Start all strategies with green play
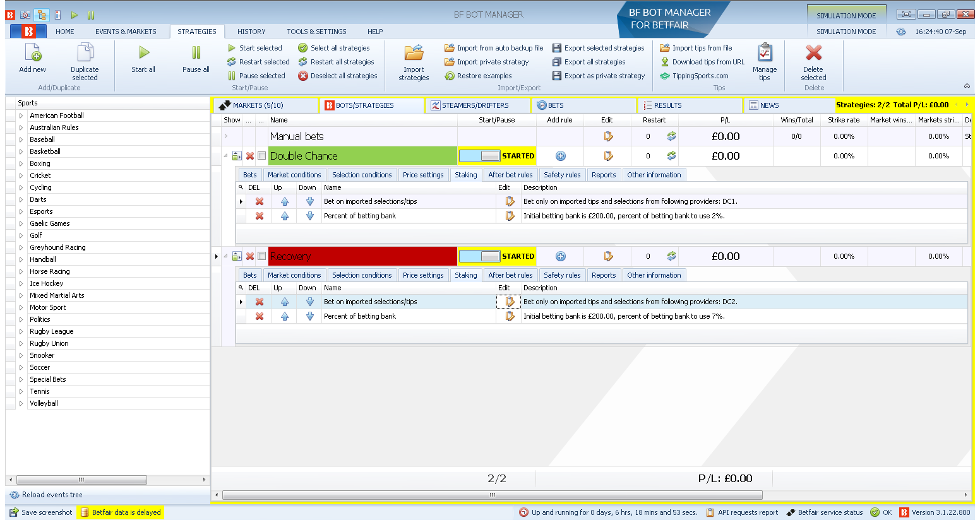The height and width of the screenshot is (525, 980). click(x=144, y=52)
